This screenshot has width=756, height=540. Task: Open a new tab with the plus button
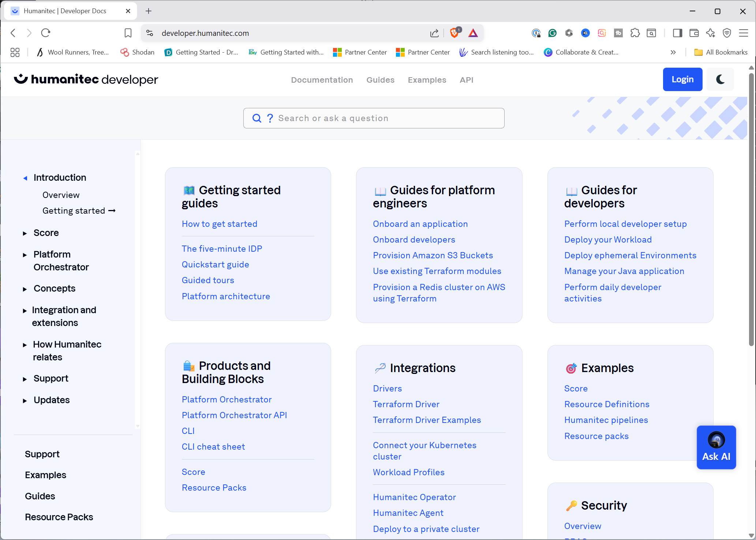149,11
